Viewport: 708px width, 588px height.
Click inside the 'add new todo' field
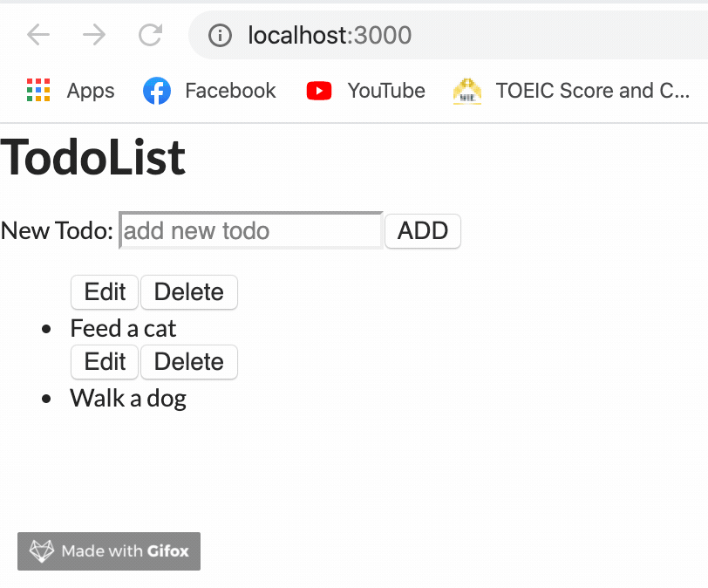coord(250,230)
